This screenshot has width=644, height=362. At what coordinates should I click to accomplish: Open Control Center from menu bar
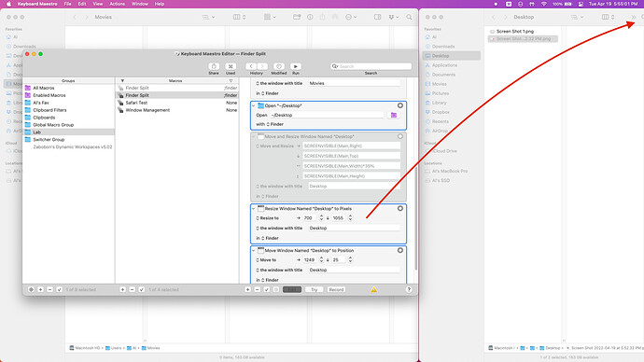click(581, 4)
